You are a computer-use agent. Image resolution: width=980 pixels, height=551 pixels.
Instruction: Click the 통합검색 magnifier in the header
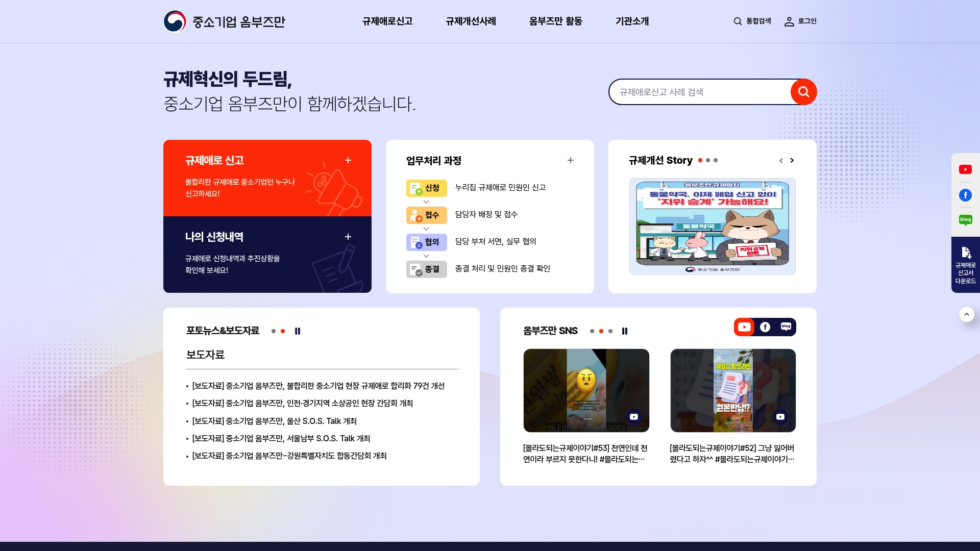click(738, 21)
